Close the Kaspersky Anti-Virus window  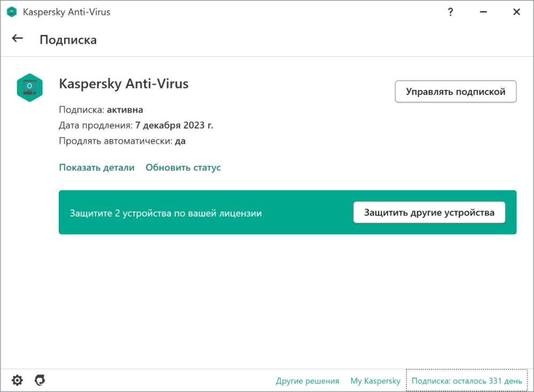[516, 12]
